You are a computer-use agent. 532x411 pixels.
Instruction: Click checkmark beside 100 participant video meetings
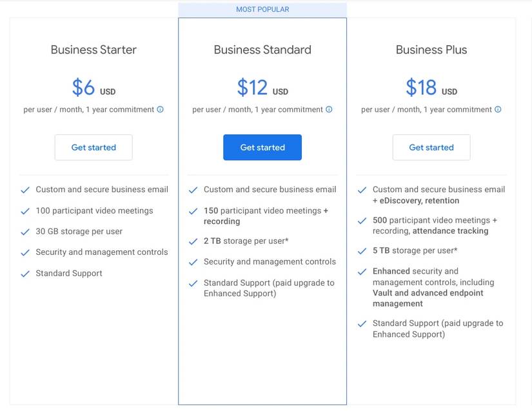click(25, 211)
